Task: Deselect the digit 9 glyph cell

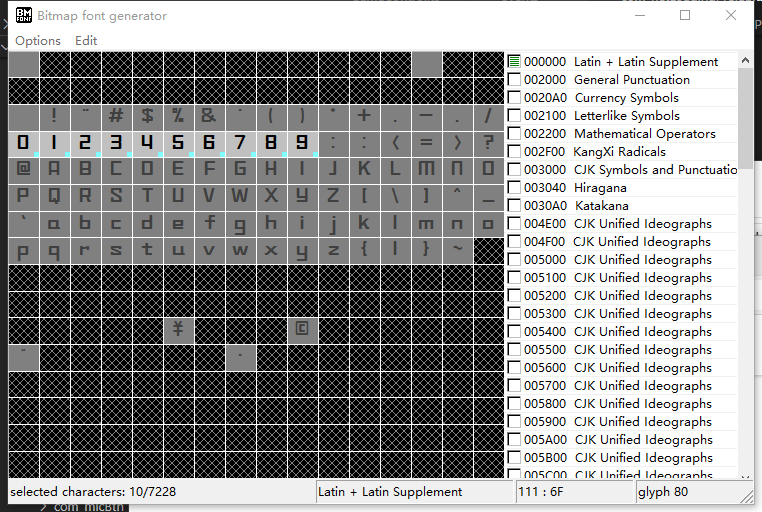Action: 303,143
